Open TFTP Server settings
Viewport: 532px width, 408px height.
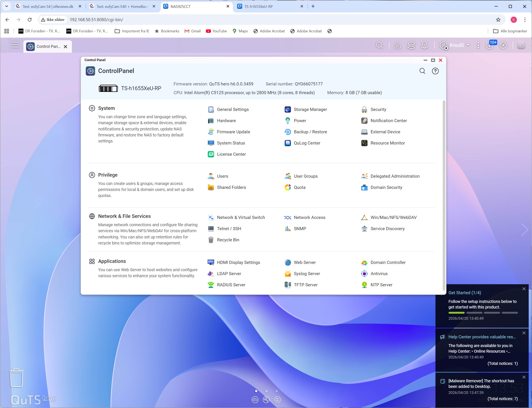301,285
